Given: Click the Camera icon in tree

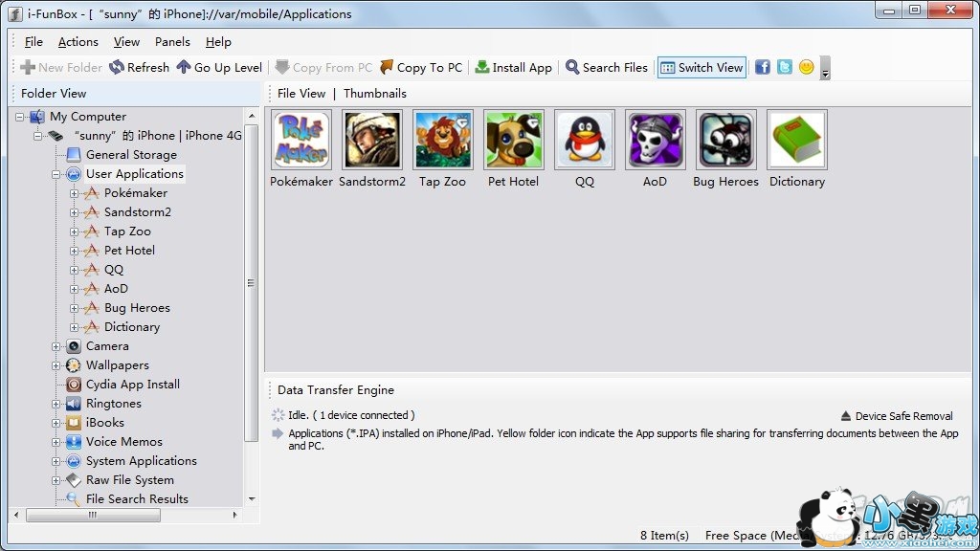Looking at the screenshot, I should (74, 346).
